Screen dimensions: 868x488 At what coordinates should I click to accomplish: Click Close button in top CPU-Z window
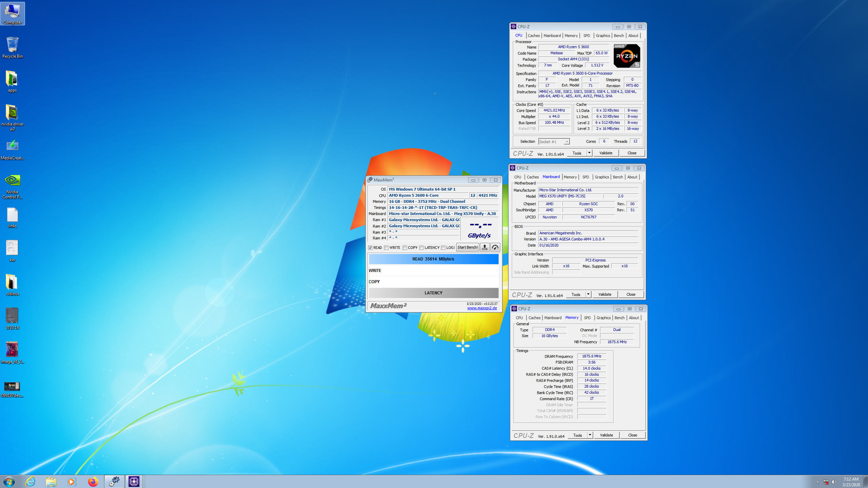[x=632, y=153]
